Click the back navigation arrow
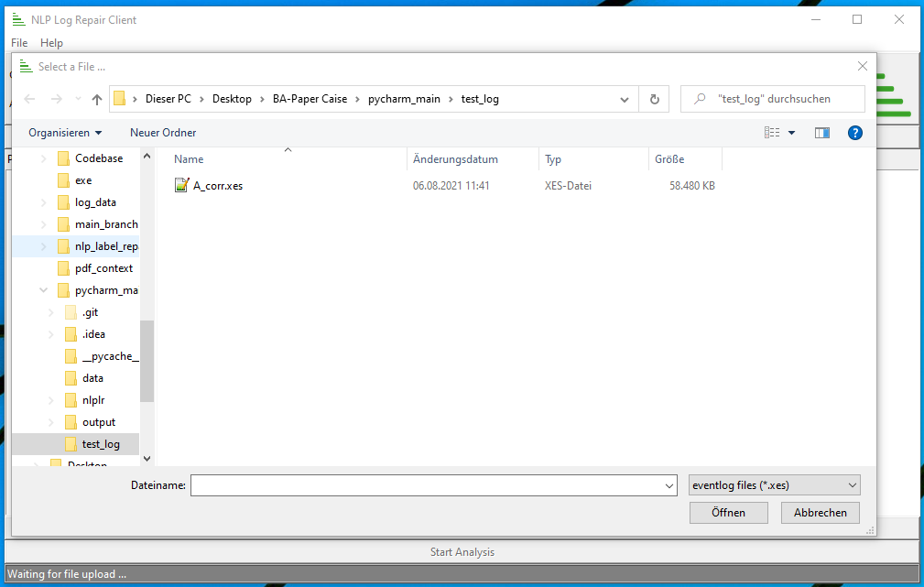Image resolution: width=924 pixels, height=587 pixels. coord(29,99)
